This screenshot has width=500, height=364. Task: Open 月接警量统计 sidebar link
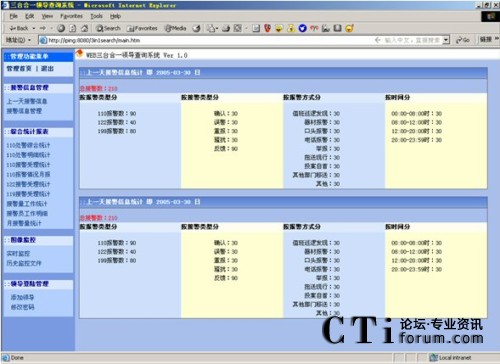pos(24,223)
